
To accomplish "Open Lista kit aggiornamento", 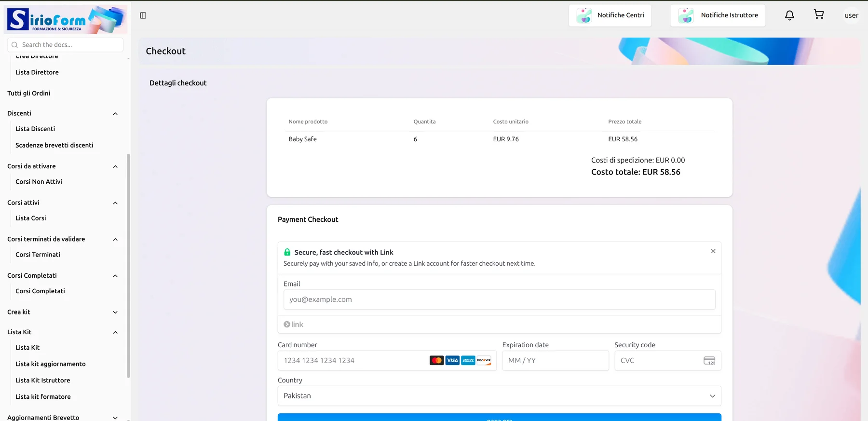I will [x=51, y=364].
